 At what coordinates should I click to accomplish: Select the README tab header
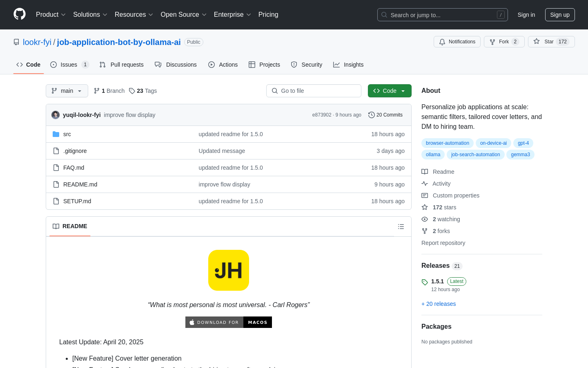(70, 226)
